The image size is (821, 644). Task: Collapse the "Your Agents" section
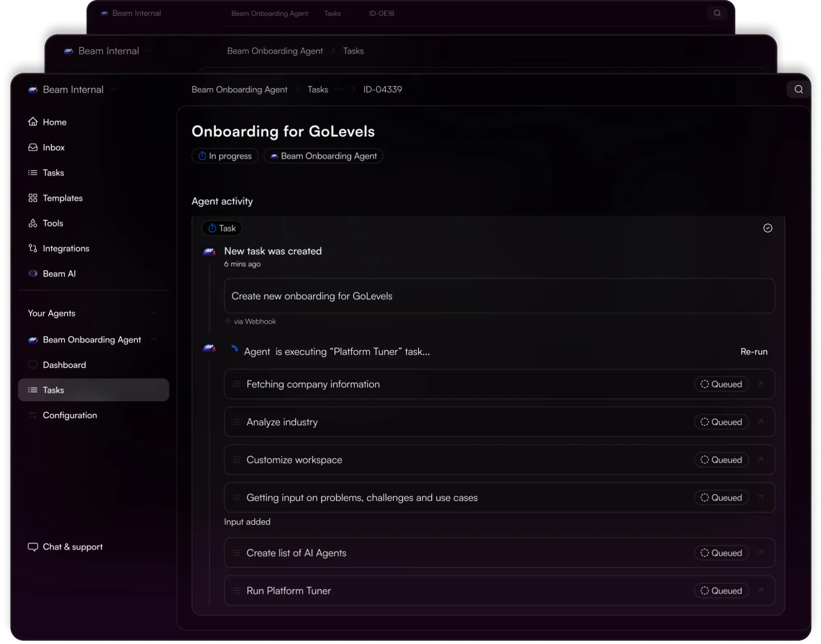(x=154, y=313)
